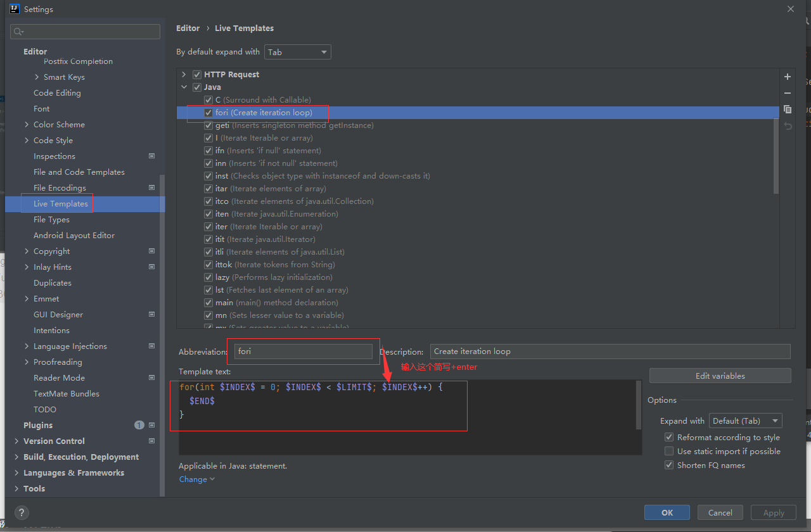Confirm settings with the OK button
The image size is (811, 532).
coord(667,512)
